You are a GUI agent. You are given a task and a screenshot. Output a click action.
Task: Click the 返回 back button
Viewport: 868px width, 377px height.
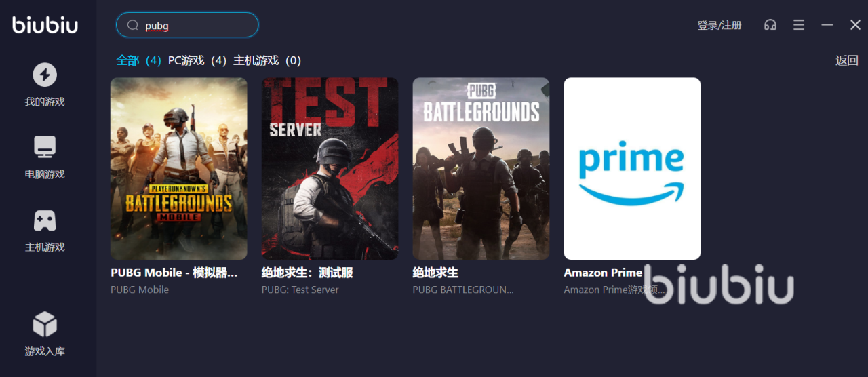(x=847, y=60)
